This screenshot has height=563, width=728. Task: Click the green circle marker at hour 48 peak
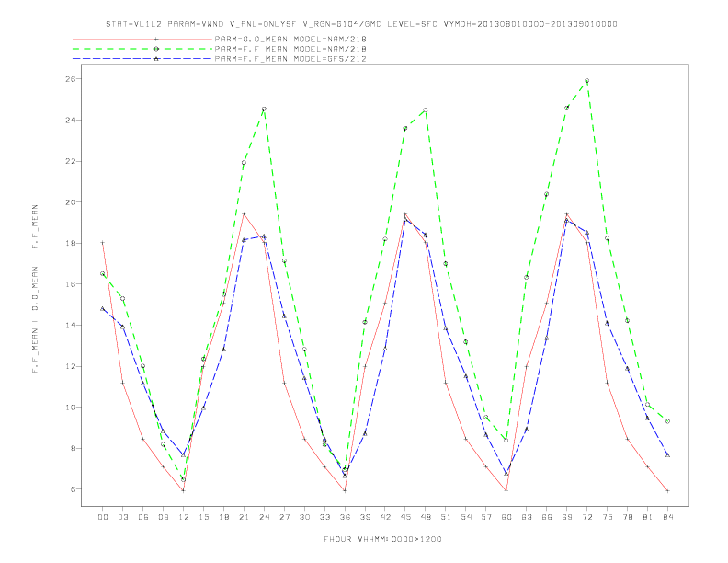tap(426, 110)
